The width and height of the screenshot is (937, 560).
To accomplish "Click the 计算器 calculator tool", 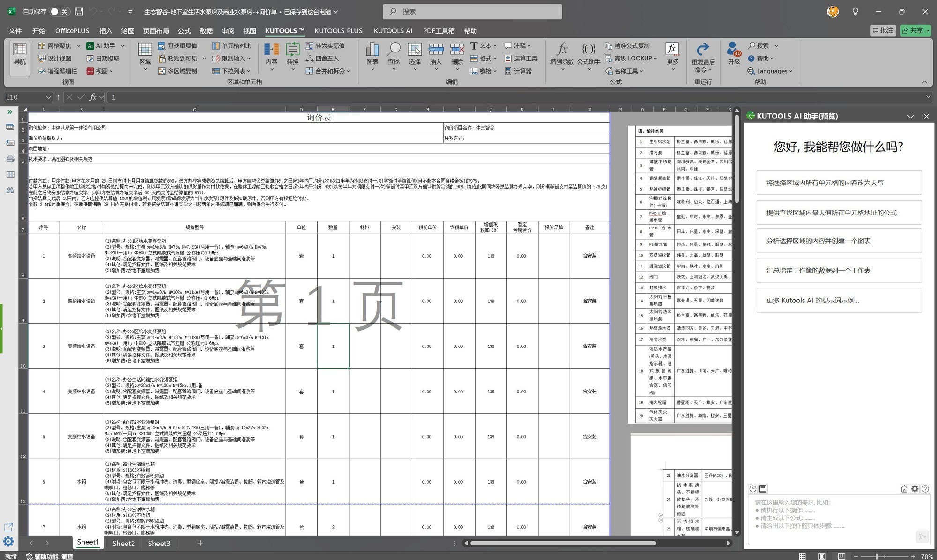I will coord(518,71).
